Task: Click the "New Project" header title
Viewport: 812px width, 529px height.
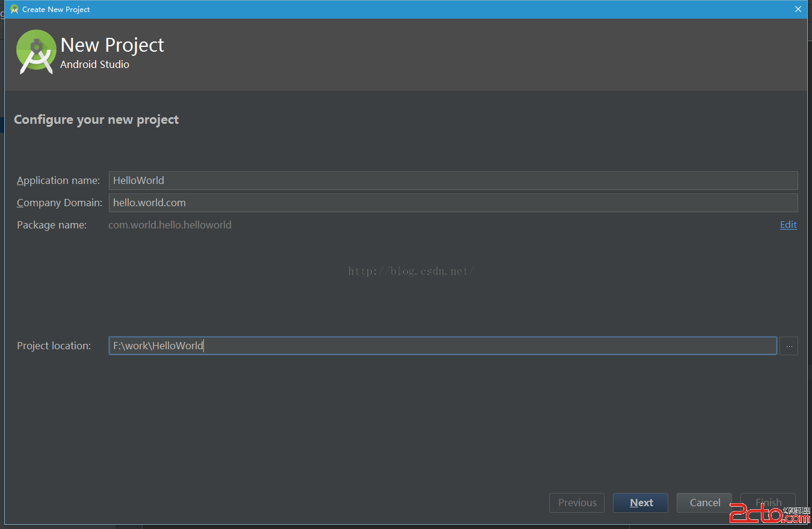Action: [x=112, y=45]
